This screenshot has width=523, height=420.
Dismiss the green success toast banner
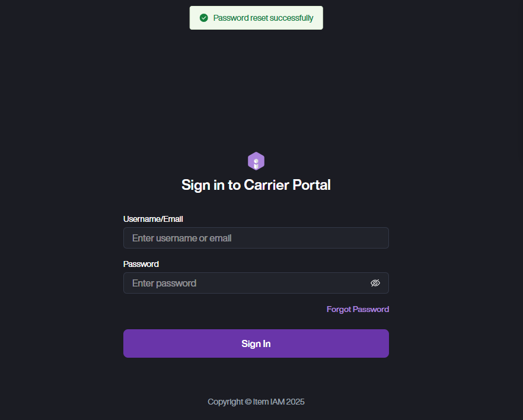tap(256, 18)
